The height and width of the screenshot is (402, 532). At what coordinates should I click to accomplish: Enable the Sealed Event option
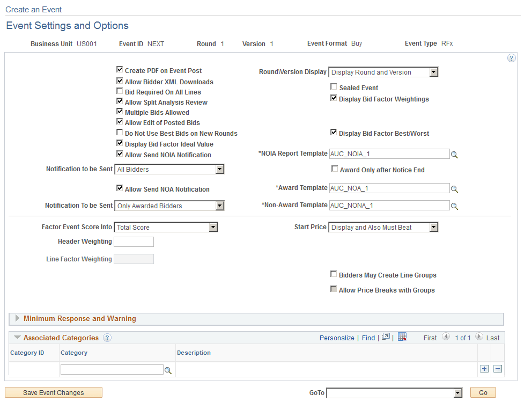(x=334, y=86)
